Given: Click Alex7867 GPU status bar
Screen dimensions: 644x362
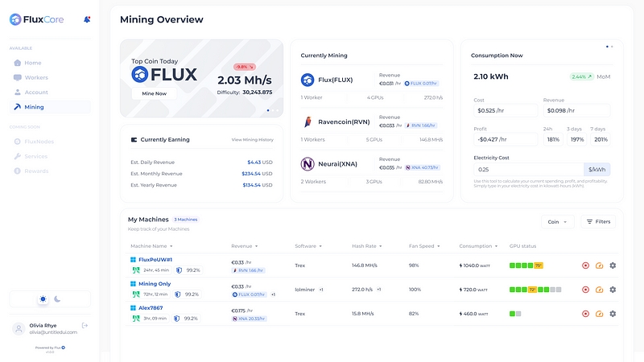Looking at the screenshot, I should tap(515, 314).
